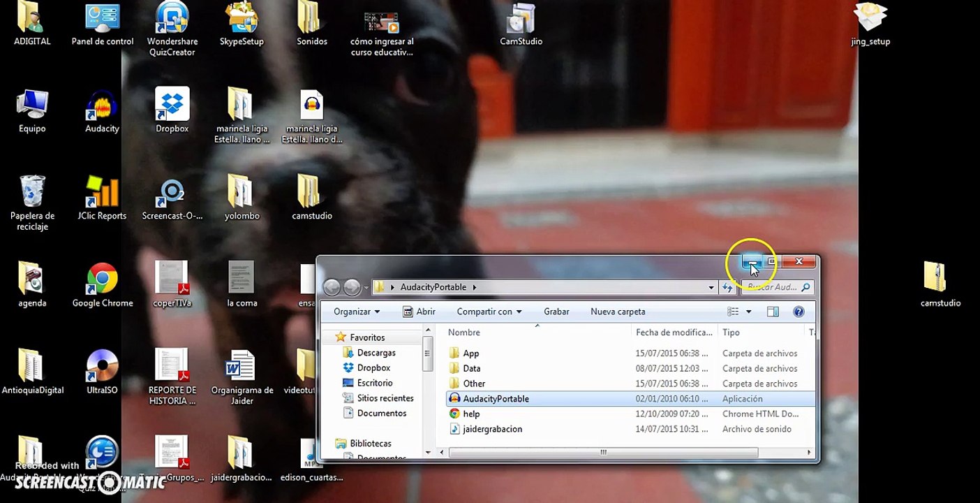980x503 pixels.
Task: Open the recent pages dropdown beside Forward
Action: click(x=366, y=287)
